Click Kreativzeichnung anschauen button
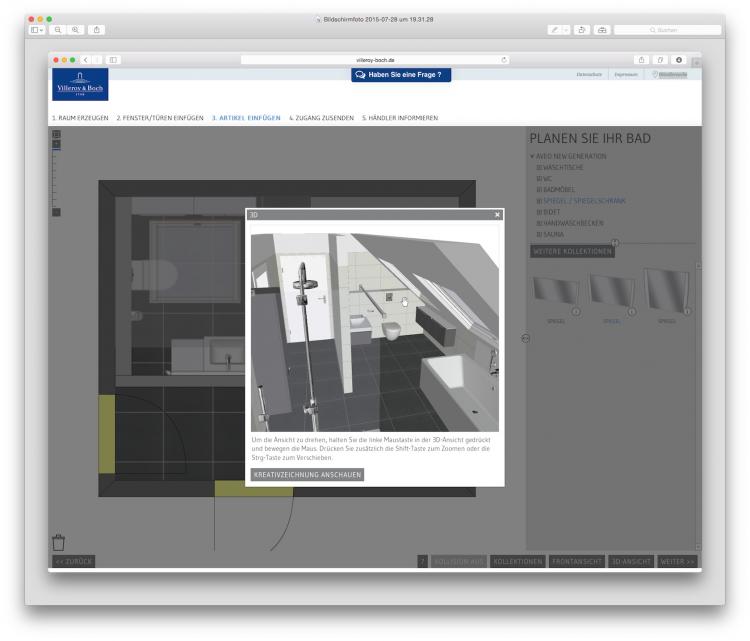This screenshot has height=641, width=750. [307, 475]
